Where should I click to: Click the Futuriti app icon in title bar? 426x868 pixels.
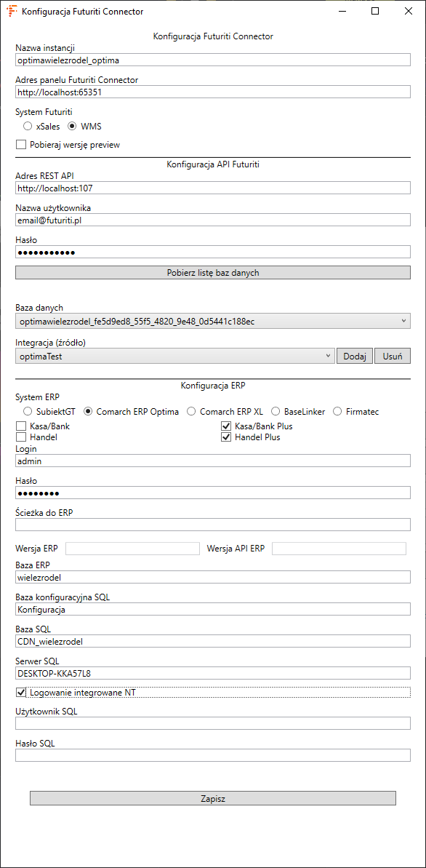(11, 11)
